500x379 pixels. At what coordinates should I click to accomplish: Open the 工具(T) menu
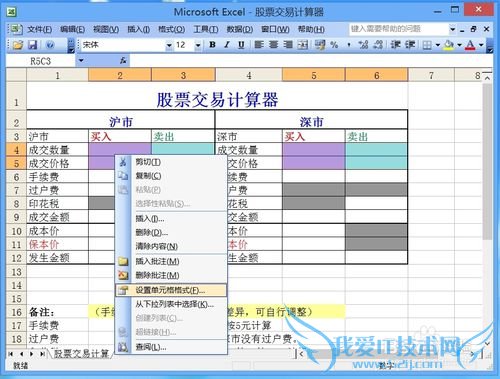coord(206,29)
